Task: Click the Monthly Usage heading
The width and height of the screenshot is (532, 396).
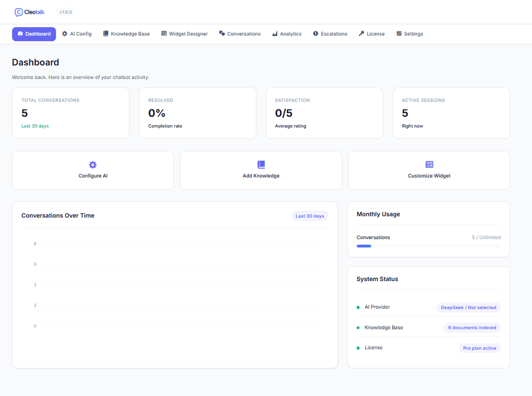Action: [378, 215]
